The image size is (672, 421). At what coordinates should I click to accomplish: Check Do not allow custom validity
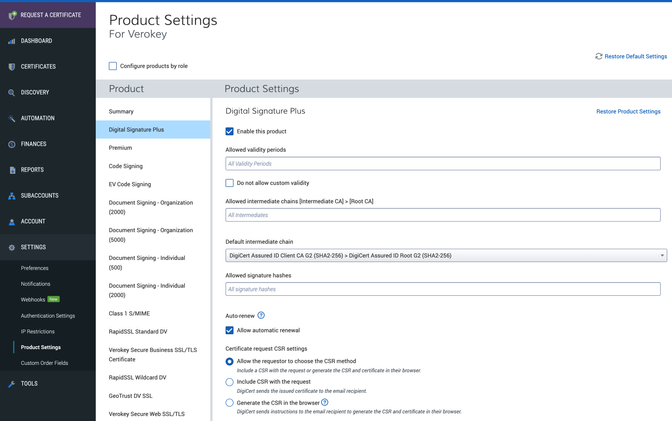point(230,183)
